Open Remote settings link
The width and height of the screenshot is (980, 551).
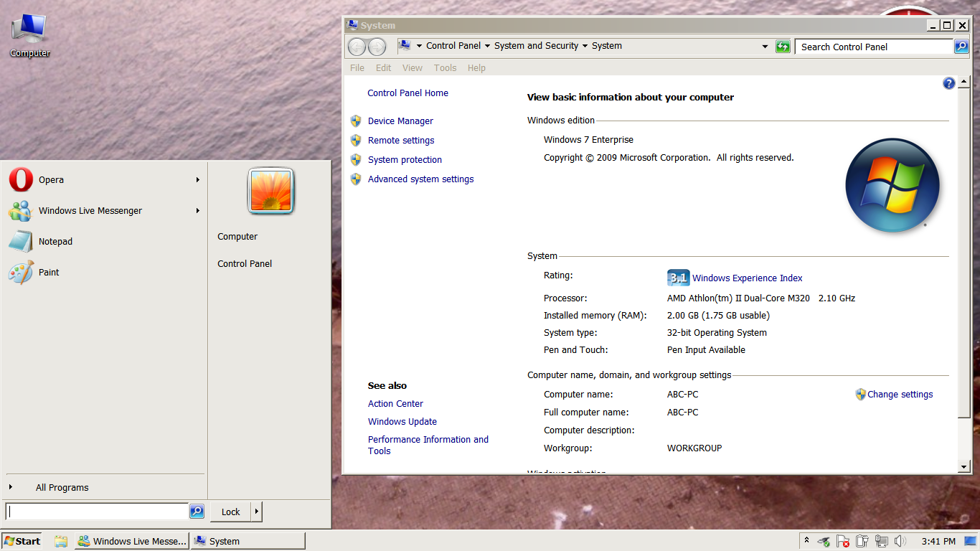401,141
